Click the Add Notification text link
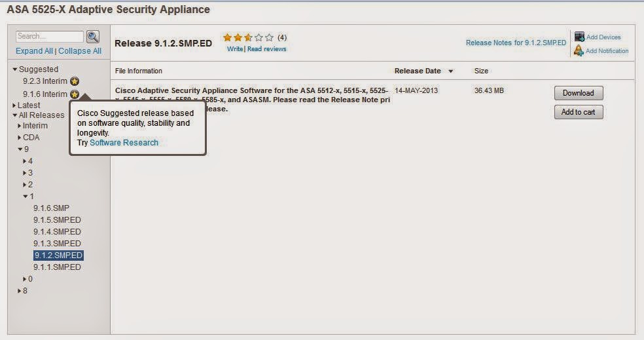 coord(607,51)
